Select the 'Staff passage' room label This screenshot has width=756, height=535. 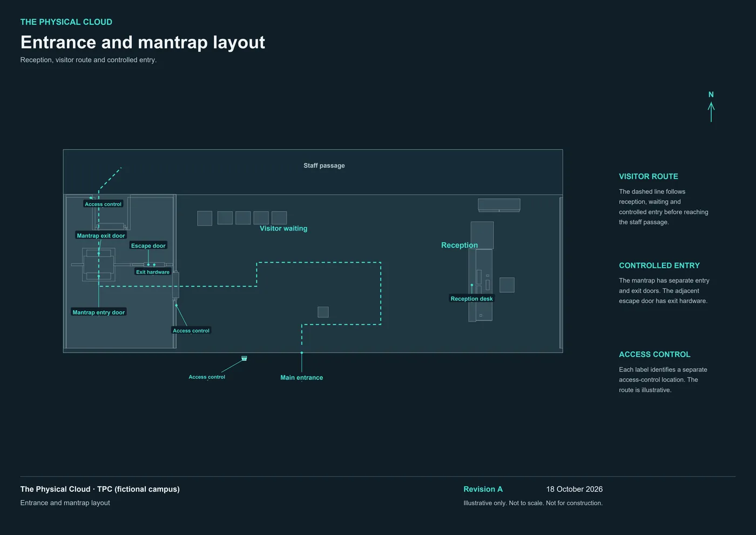pyautogui.click(x=324, y=165)
